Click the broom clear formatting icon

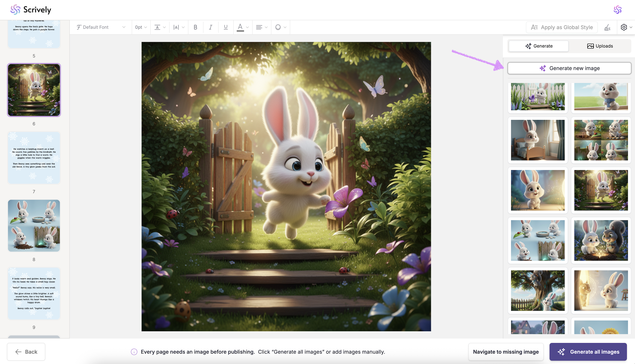[607, 27]
